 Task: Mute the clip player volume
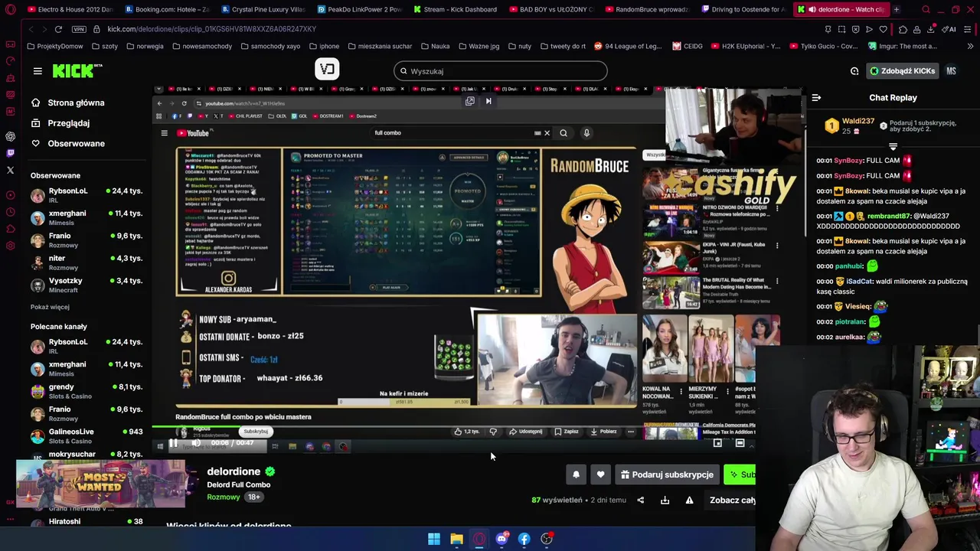point(196,443)
